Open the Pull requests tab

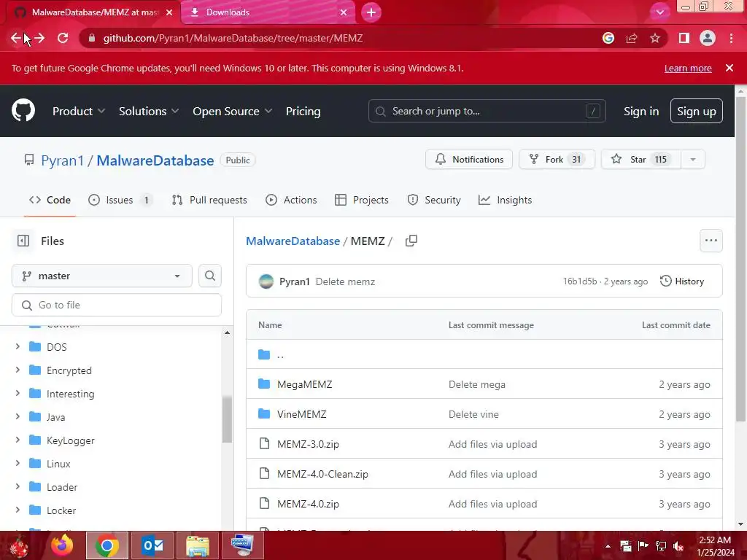point(209,200)
